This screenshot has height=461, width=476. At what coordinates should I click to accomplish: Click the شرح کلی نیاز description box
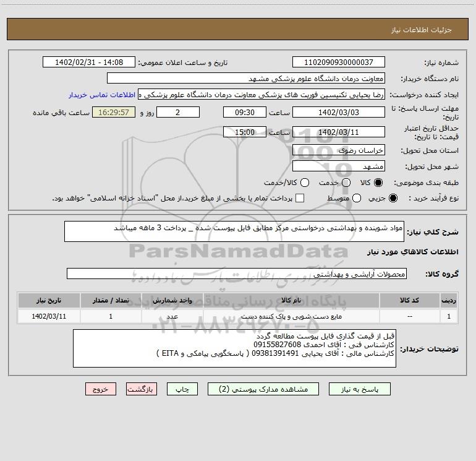tap(234, 231)
